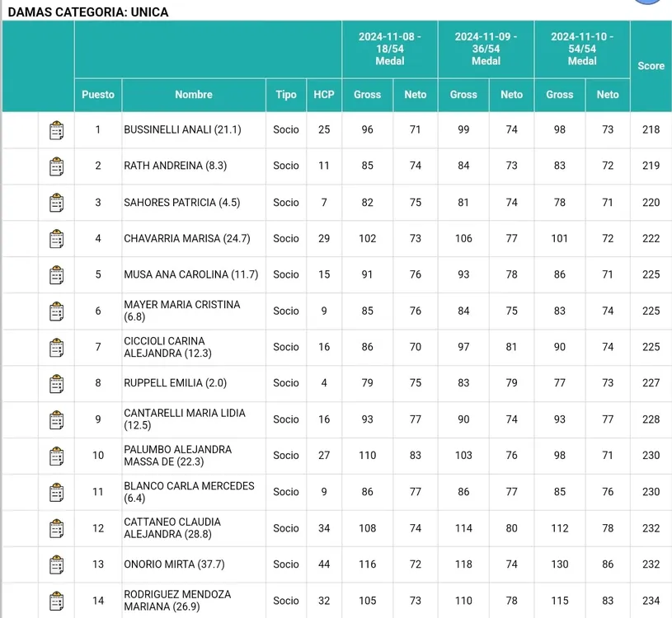
Task: Click scorecard icon for BLANCO CARLA MERCEDES
Action: [x=56, y=492]
